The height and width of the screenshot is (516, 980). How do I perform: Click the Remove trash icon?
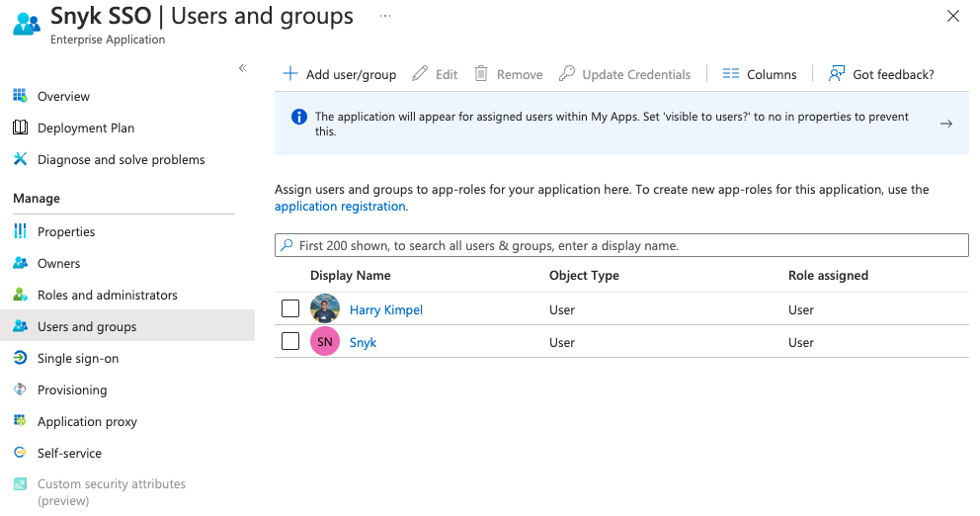pos(481,74)
